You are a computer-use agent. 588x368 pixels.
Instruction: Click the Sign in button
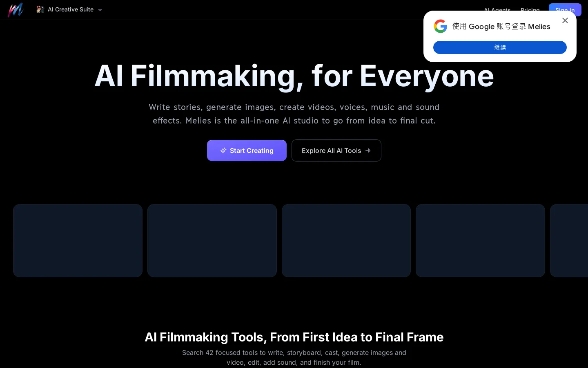565,10
